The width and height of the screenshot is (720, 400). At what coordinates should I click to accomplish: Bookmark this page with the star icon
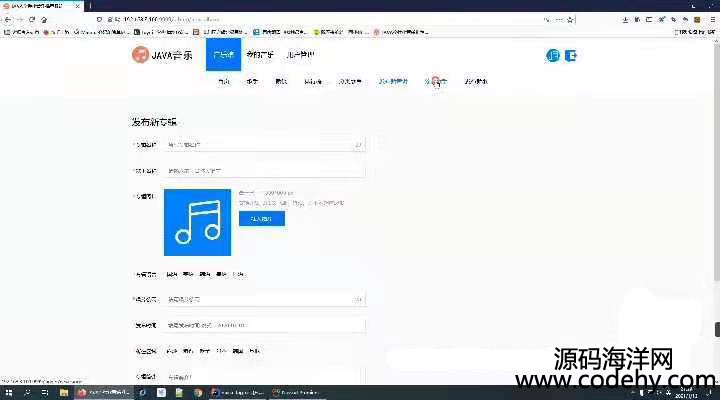coord(570,20)
